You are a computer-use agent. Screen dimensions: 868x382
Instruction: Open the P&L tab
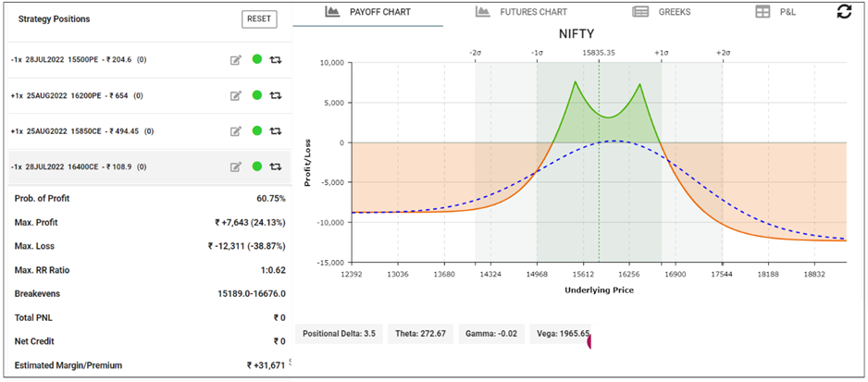775,12
